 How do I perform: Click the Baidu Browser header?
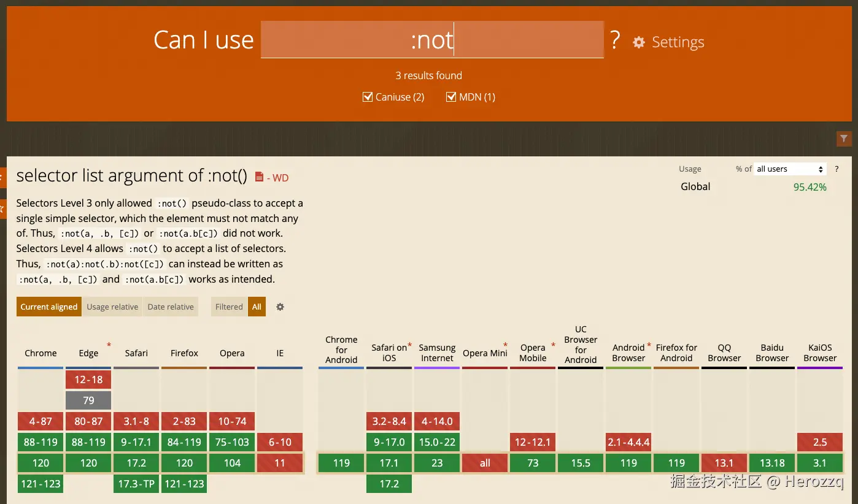tap(772, 353)
